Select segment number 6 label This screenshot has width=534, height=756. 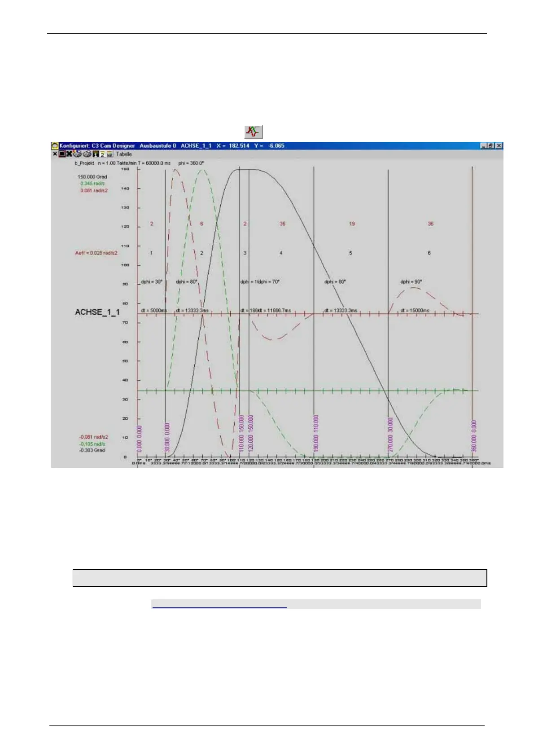click(x=429, y=253)
